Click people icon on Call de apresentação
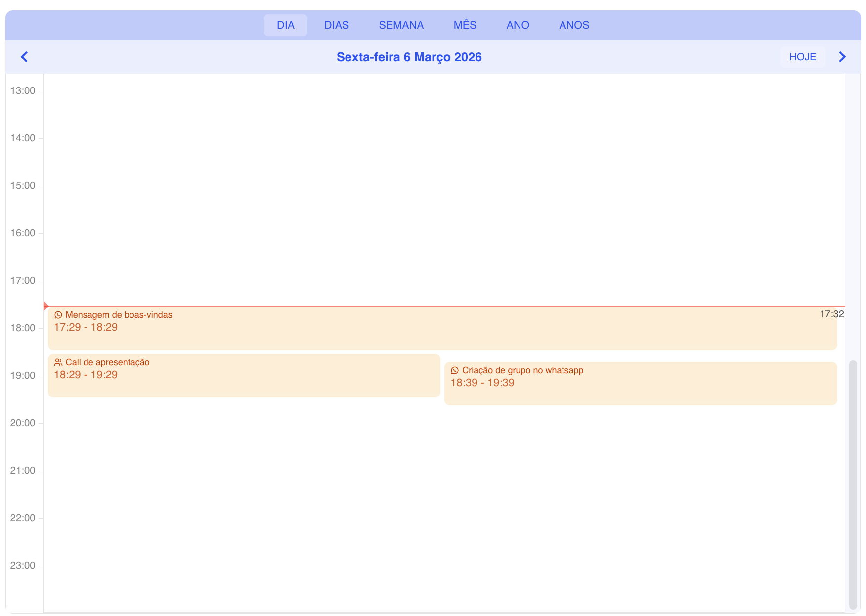 pos(58,362)
